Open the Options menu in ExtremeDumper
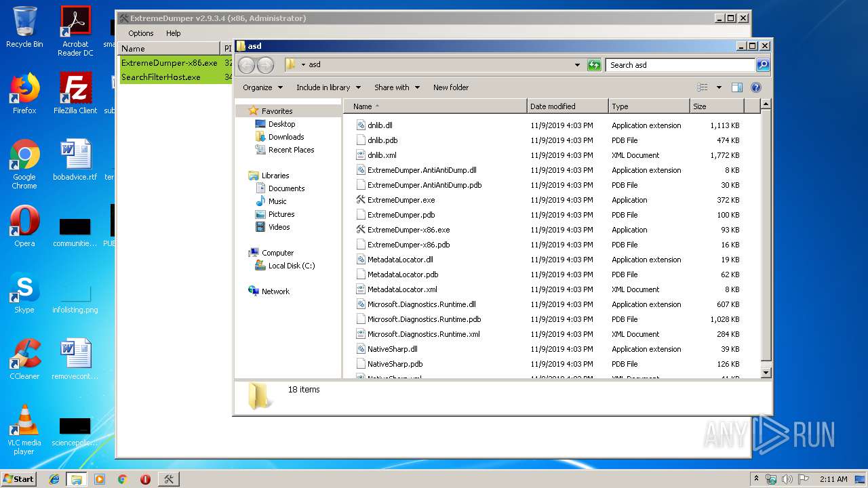The width and height of the screenshot is (868, 488). coord(141,33)
